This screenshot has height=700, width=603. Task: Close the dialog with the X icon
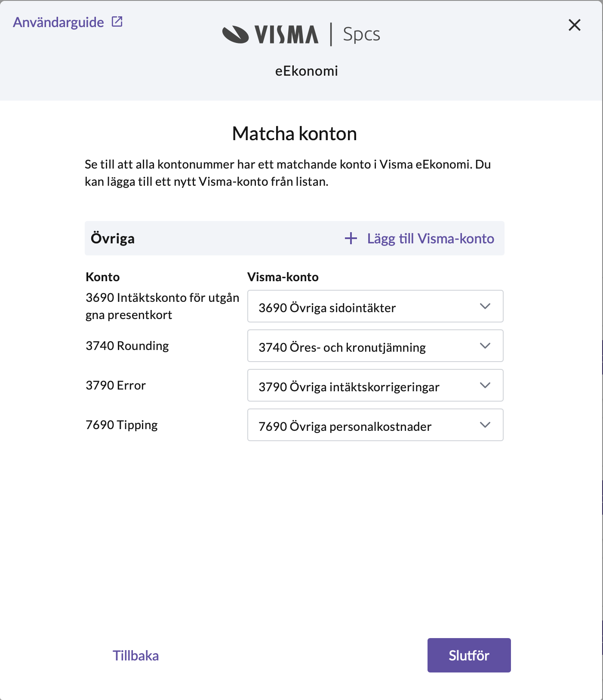point(575,25)
